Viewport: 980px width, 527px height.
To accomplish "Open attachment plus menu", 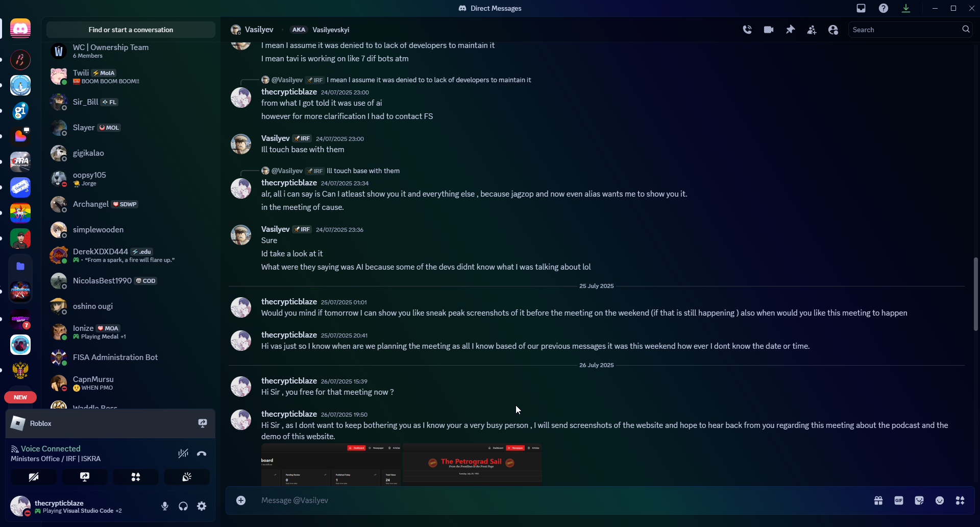I will pos(241,500).
